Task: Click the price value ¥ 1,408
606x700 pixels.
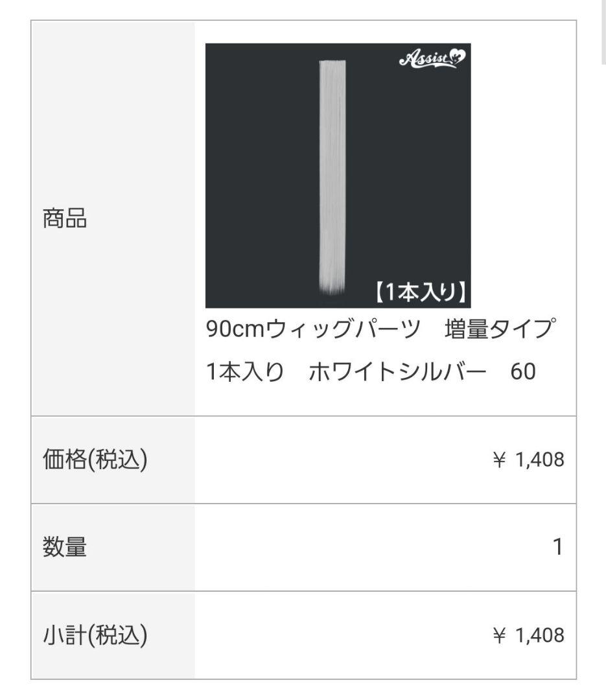Action: tap(528, 460)
